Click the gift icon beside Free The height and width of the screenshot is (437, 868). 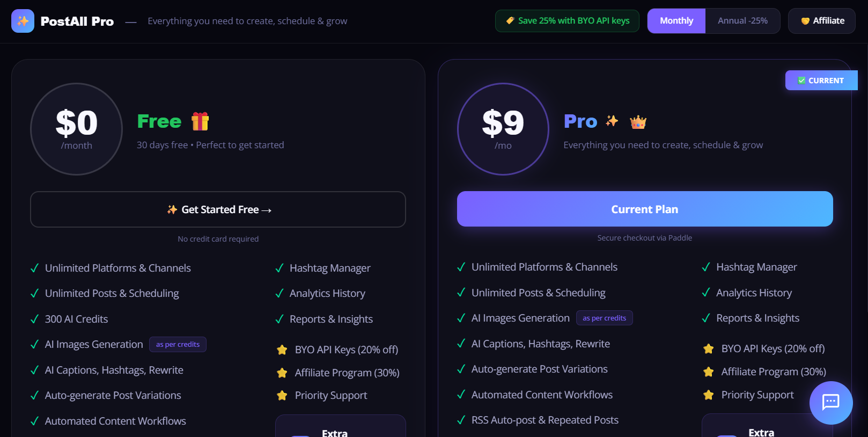pos(200,121)
